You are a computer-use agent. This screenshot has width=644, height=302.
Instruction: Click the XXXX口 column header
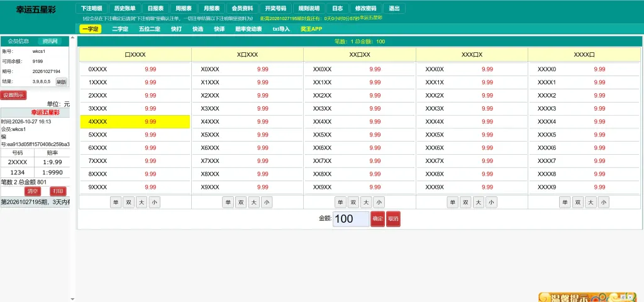(584, 55)
